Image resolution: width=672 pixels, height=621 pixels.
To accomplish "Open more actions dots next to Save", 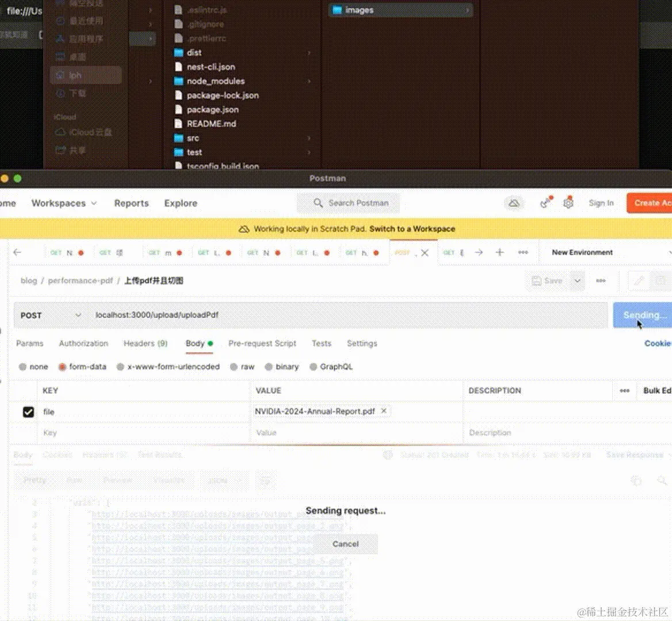I will (x=601, y=281).
